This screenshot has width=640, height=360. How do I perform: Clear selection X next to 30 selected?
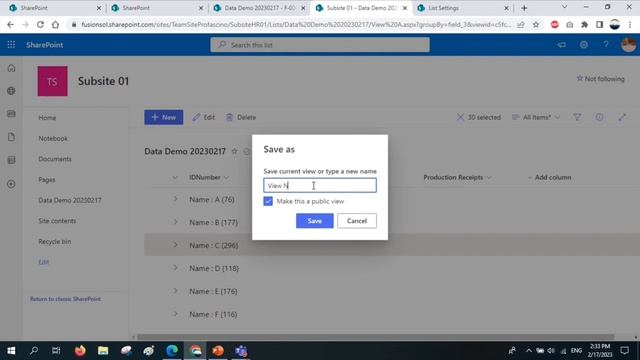[460, 118]
